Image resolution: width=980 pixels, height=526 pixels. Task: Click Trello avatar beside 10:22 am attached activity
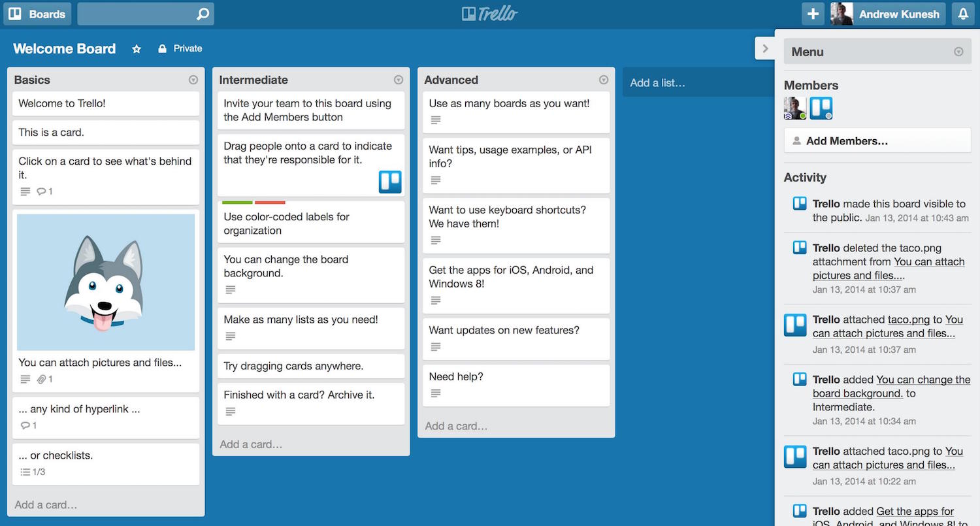click(x=795, y=457)
